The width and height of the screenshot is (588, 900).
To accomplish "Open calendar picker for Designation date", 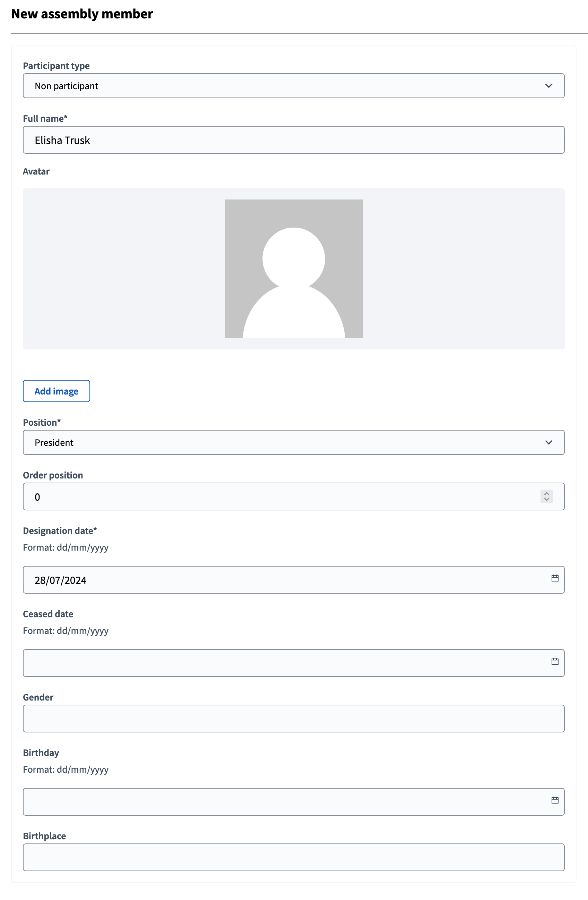I will pyautogui.click(x=554, y=578).
